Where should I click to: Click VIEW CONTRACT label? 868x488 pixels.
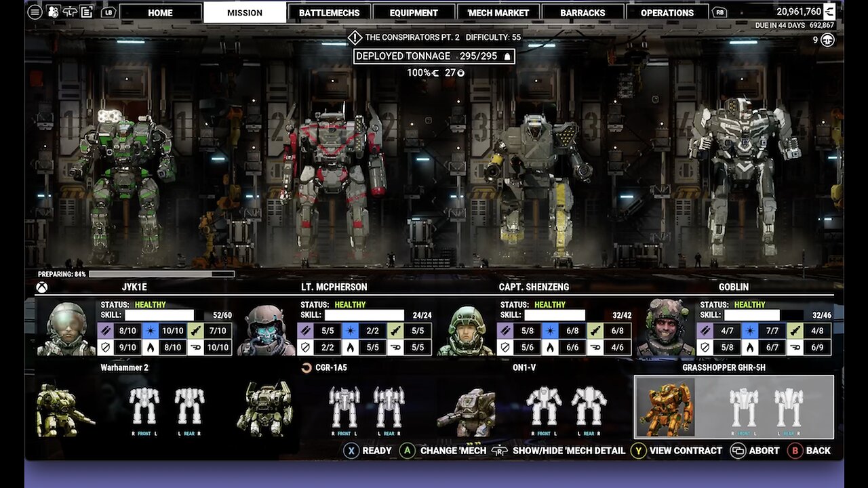click(686, 451)
